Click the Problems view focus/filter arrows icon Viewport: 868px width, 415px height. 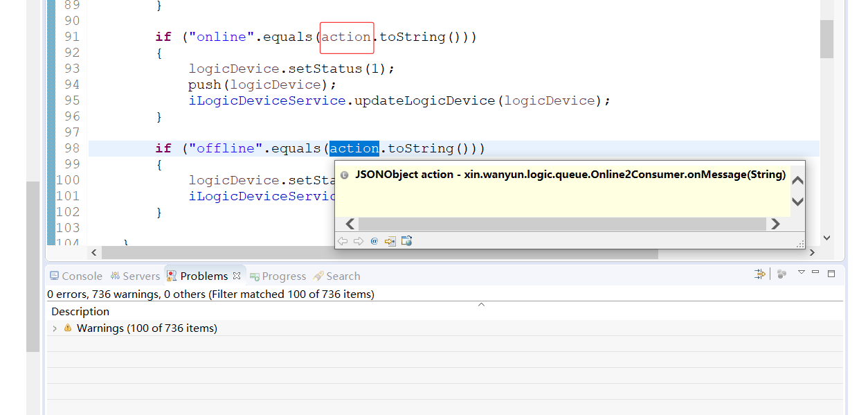coord(760,274)
